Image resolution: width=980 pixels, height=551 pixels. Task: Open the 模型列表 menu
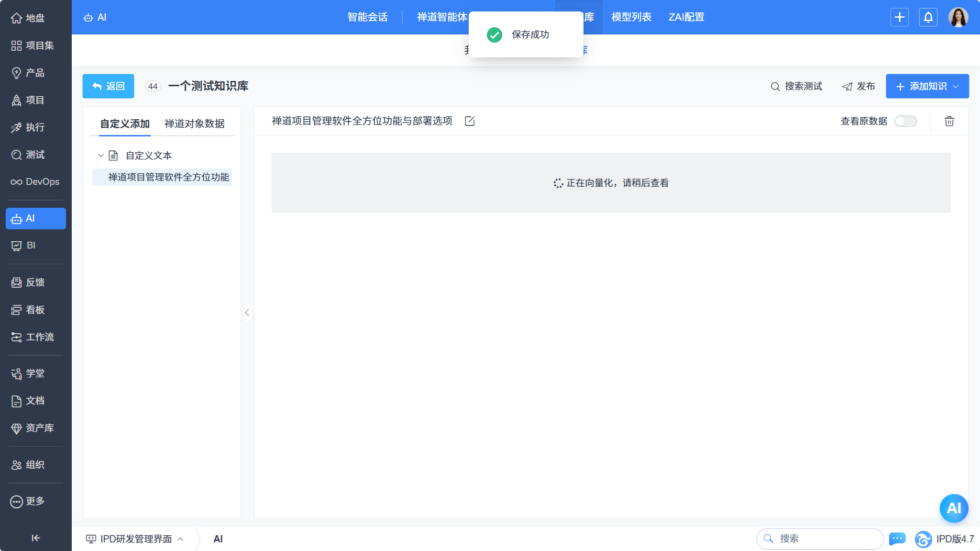(631, 17)
